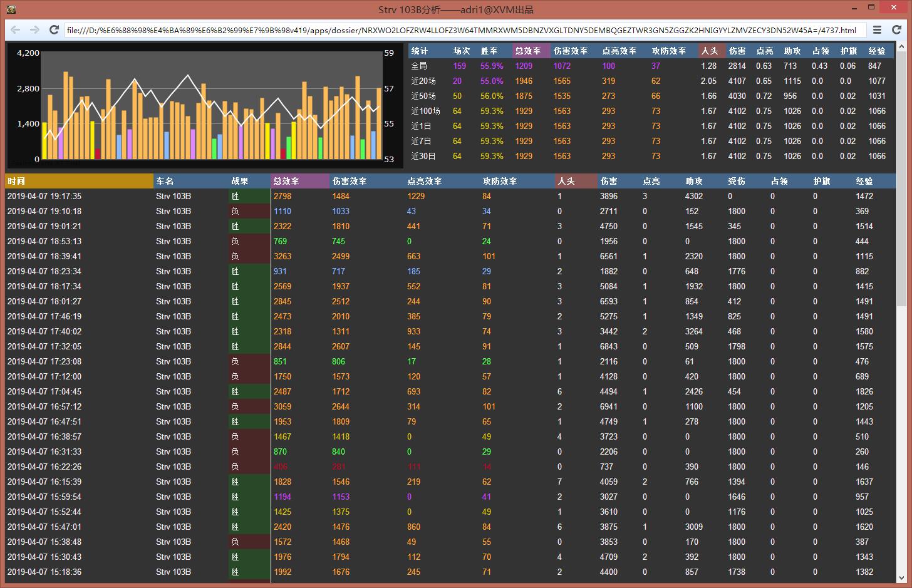Click experience value 1826 in the 17:04:45 row
The image size is (912, 588).
click(x=864, y=391)
